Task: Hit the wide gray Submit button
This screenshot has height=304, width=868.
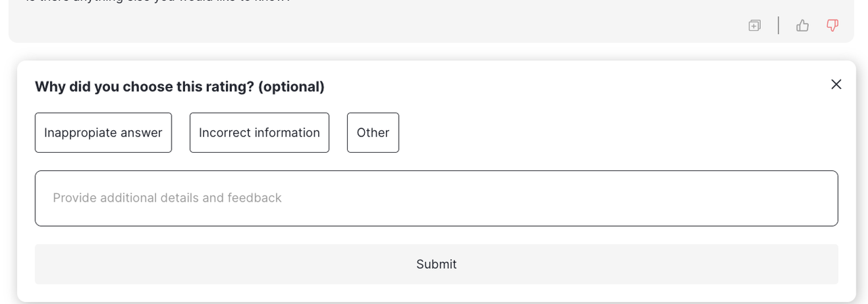Action: pyautogui.click(x=436, y=264)
